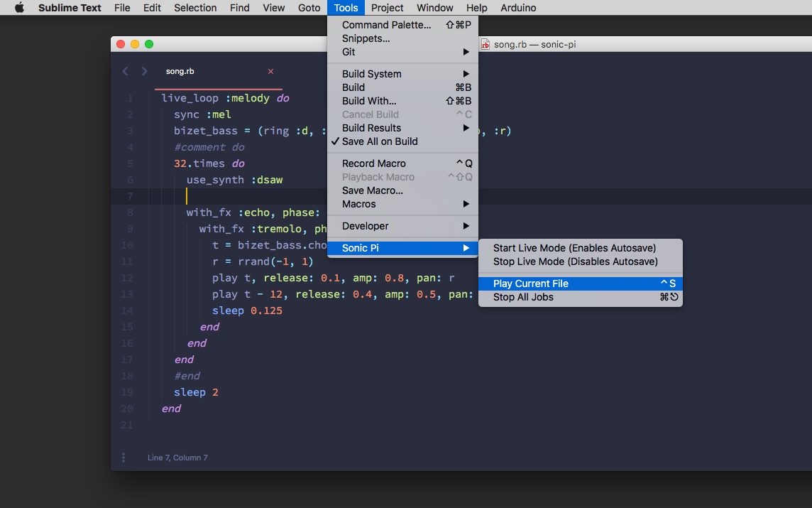Open the Sonic Pi submenu
The height and width of the screenshot is (508, 812).
[402, 248]
